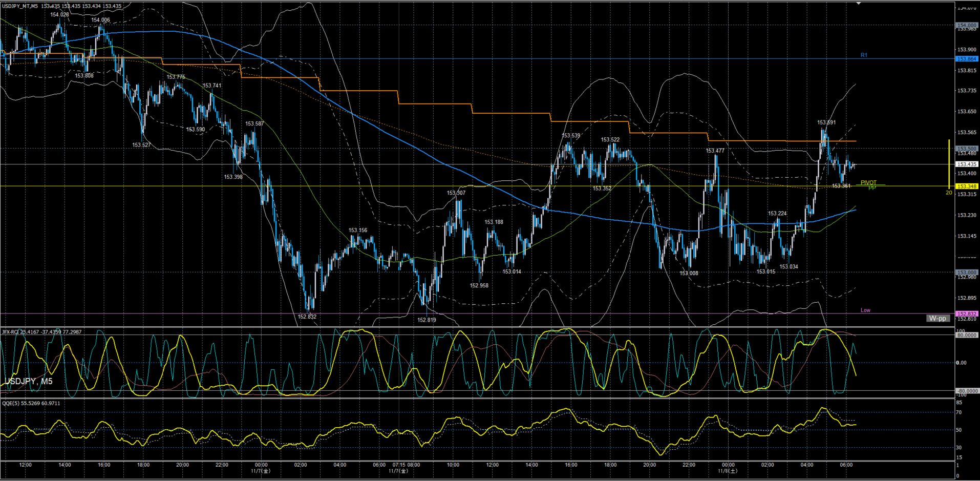Select the yellow PIVOT label
Viewport: 980px width, 481px height.
click(x=868, y=182)
